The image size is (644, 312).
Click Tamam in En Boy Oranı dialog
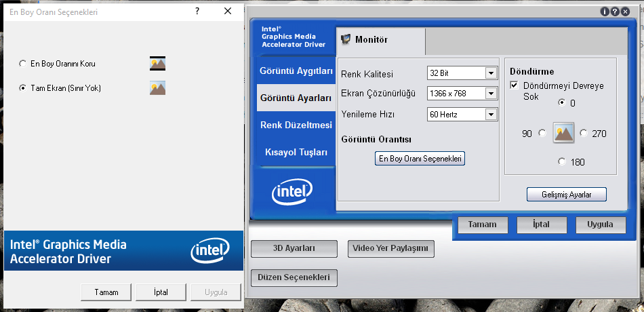106,292
